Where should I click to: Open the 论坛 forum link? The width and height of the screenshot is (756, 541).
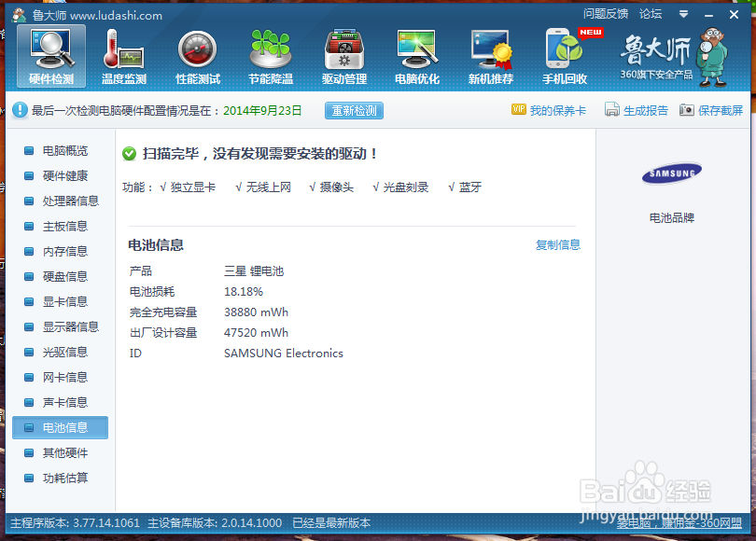pos(651,14)
